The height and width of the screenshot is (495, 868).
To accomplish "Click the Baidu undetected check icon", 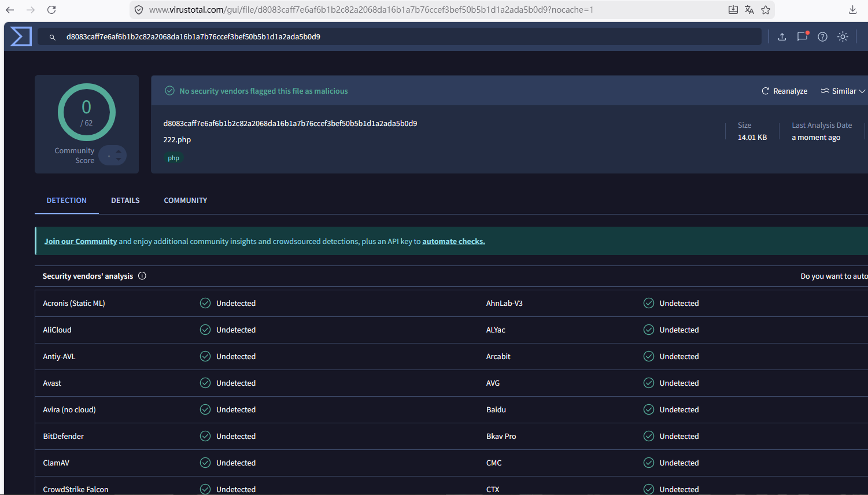I will [x=649, y=409].
